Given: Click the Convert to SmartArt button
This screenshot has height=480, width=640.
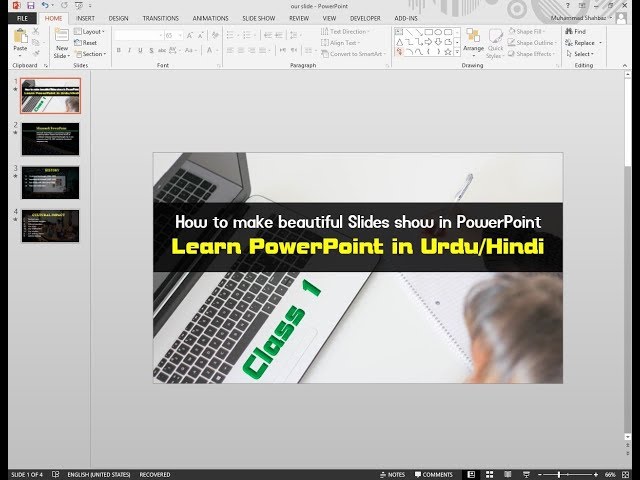Looking at the screenshot, I should [x=353, y=54].
